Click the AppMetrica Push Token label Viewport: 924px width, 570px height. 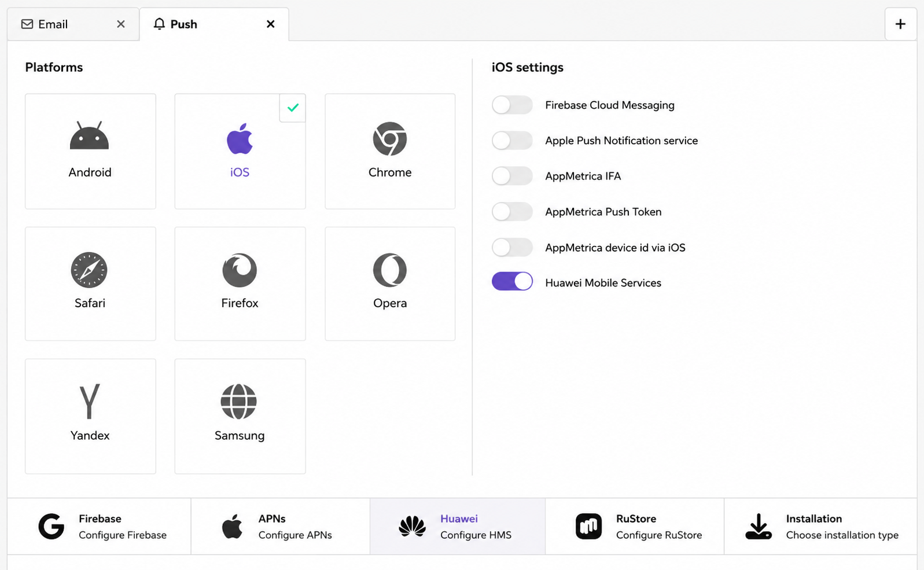pyautogui.click(x=603, y=212)
